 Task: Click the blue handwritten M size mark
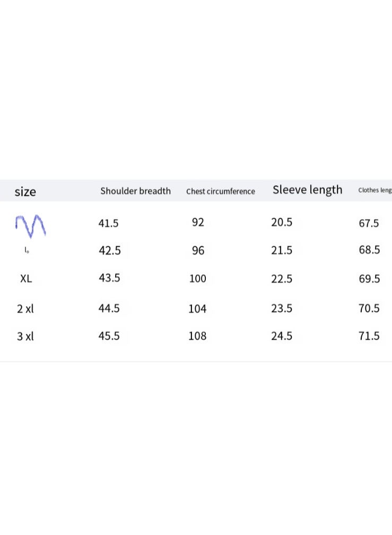click(30, 225)
